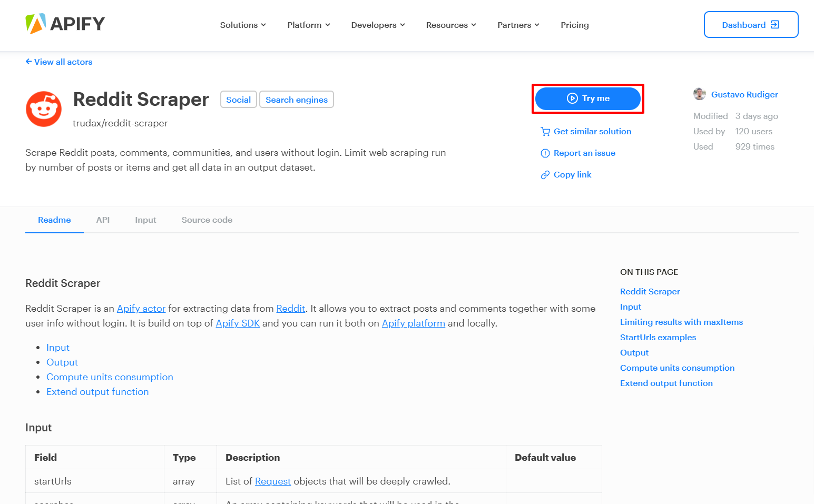Select the Search engines category tag
814x504 pixels.
pyautogui.click(x=297, y=100)
